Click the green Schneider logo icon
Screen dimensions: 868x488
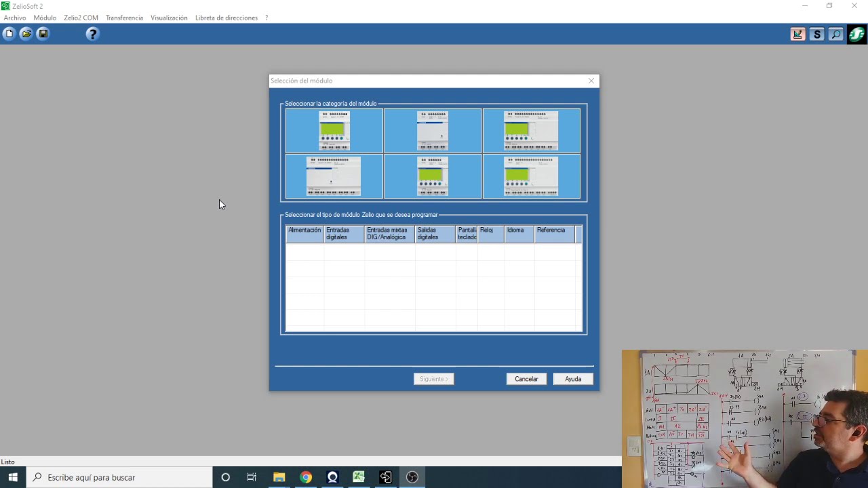(856, 34)
